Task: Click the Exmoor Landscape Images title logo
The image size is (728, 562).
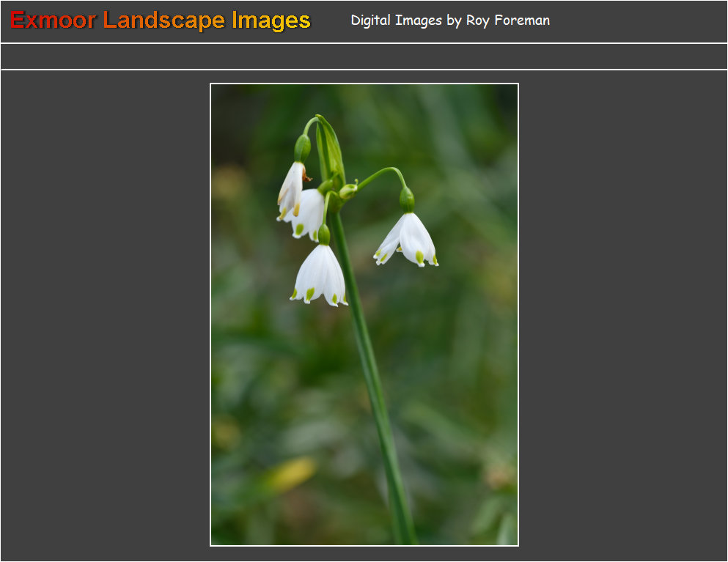Action: [x=161, y=21]
